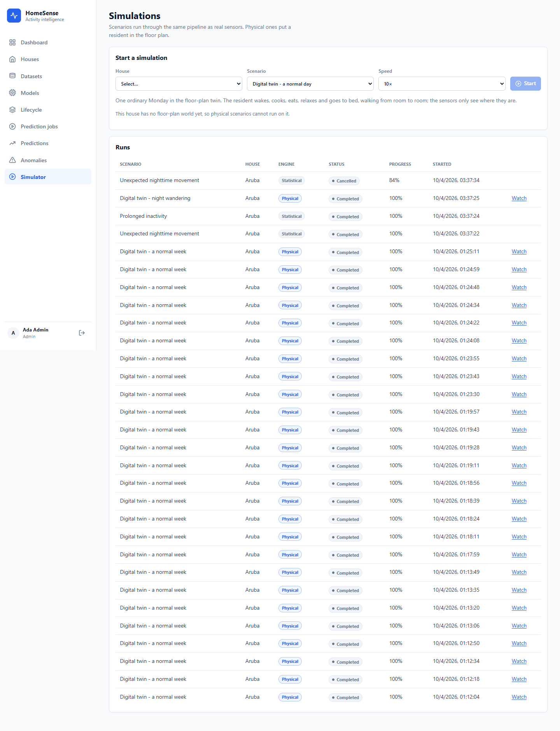Click the timestamp 10/4/2026, 03:37:22
The width and height of the screenshot is (560, 731).
pyautogui.click(x=456, y=234)
